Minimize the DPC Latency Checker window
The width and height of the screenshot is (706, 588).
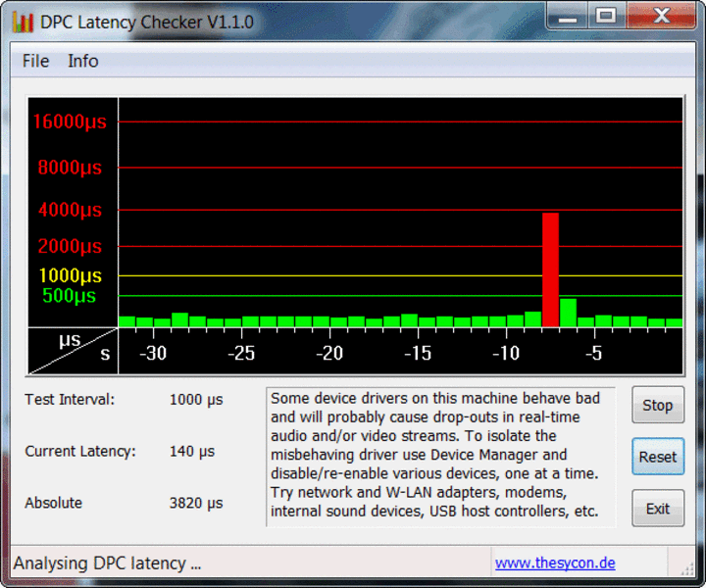568,17
